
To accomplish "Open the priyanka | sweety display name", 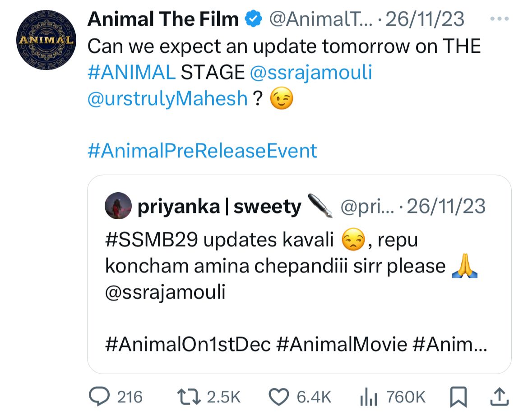I will pyautogui.click(x=219, y=207).
